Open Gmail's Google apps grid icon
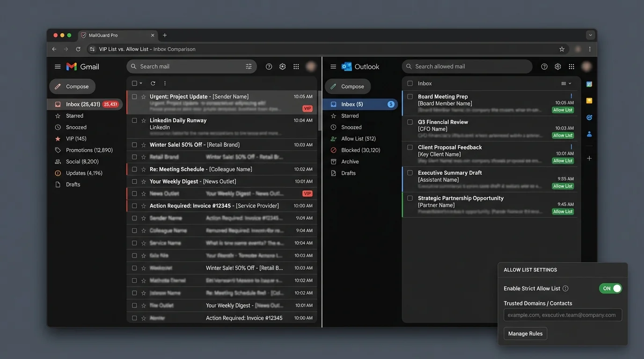Screen dimensions: 644x359 296,67
